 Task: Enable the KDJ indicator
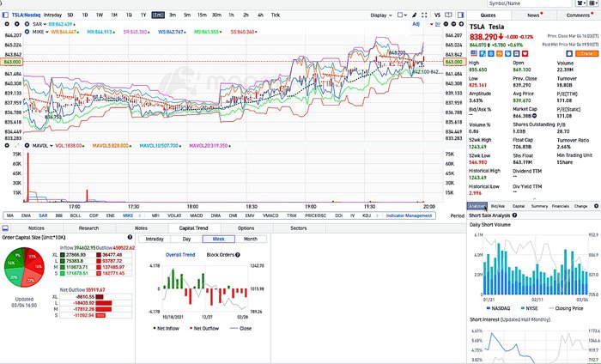click(367, 215)
